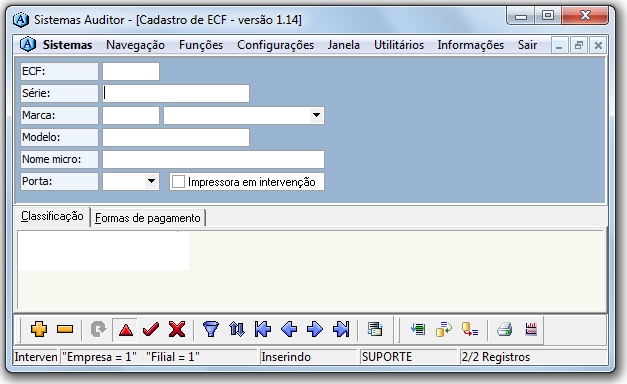
Task: Open the blue funnel filter icon
Action: (211, 329)
